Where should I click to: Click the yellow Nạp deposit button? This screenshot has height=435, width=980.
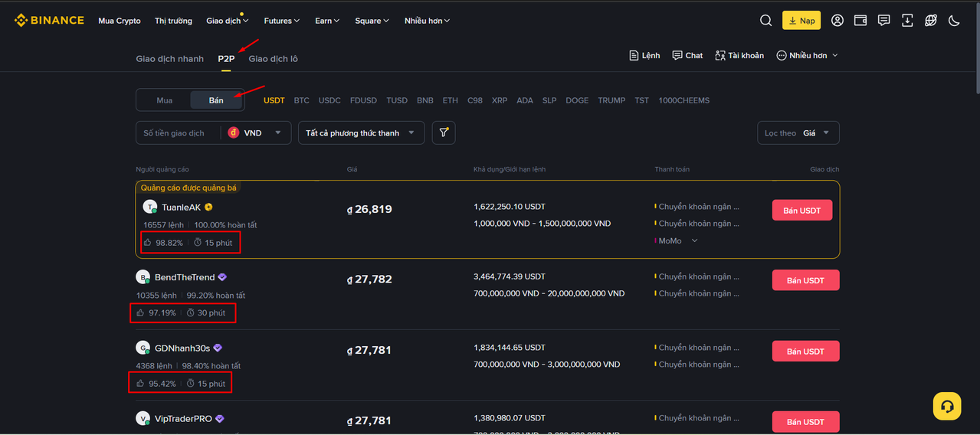coord(801,21)
